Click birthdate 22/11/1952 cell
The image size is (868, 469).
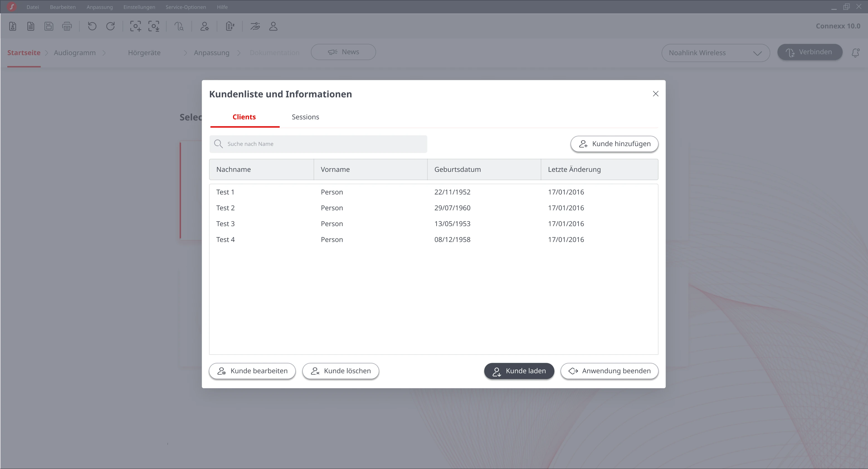[x=452, y=192]
